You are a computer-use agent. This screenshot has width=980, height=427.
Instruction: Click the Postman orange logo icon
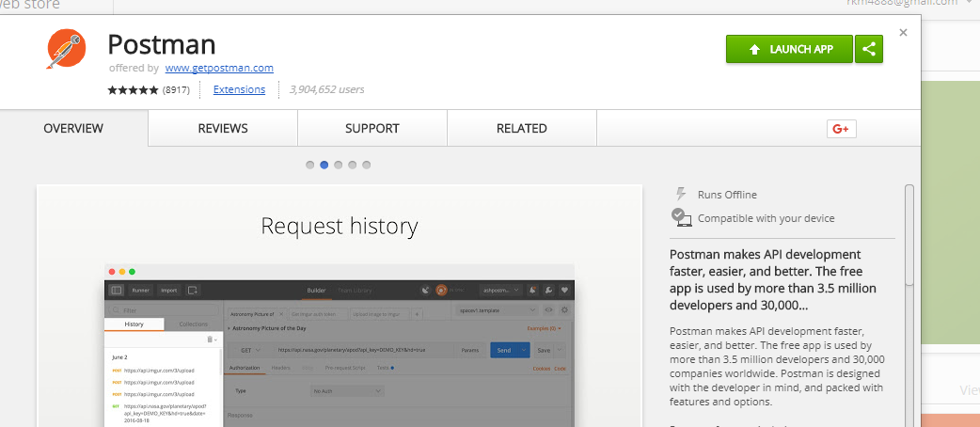click(66, 49)
